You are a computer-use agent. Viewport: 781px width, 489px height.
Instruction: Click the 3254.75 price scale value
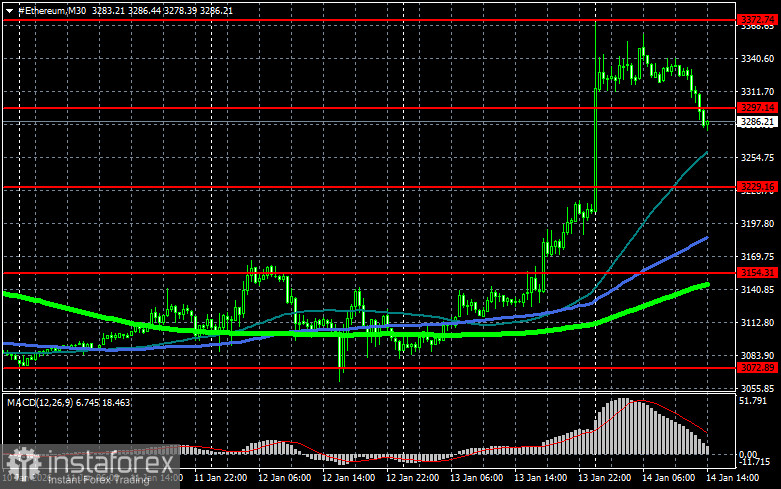[x=758, y=157]
